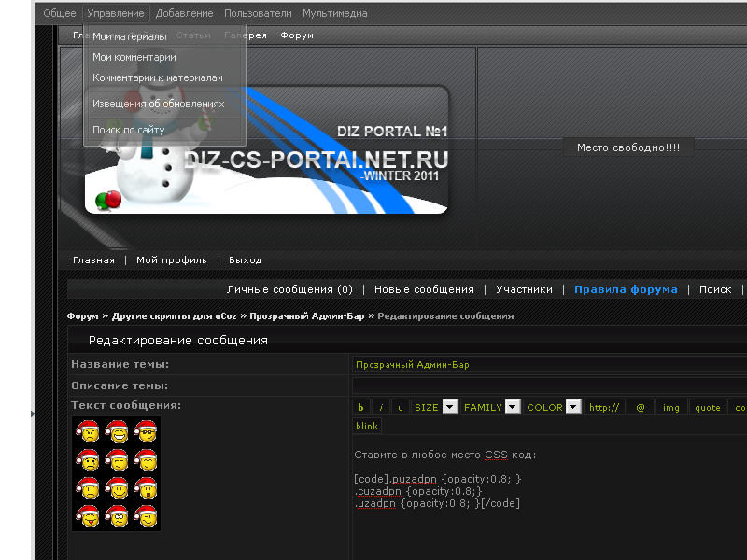747x560 pixels.
Task: Insert the Santa smiley wearing glasses
Action: [146, 431]
